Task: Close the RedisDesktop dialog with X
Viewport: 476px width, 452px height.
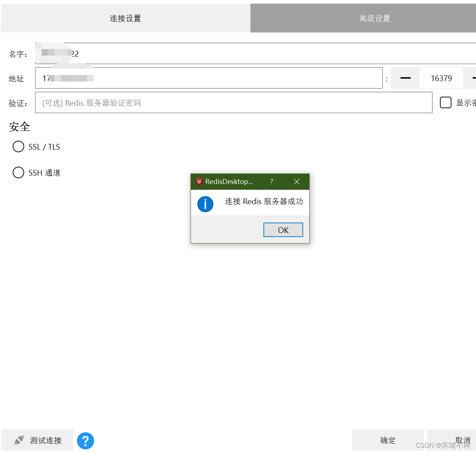Action: point(297,181)
